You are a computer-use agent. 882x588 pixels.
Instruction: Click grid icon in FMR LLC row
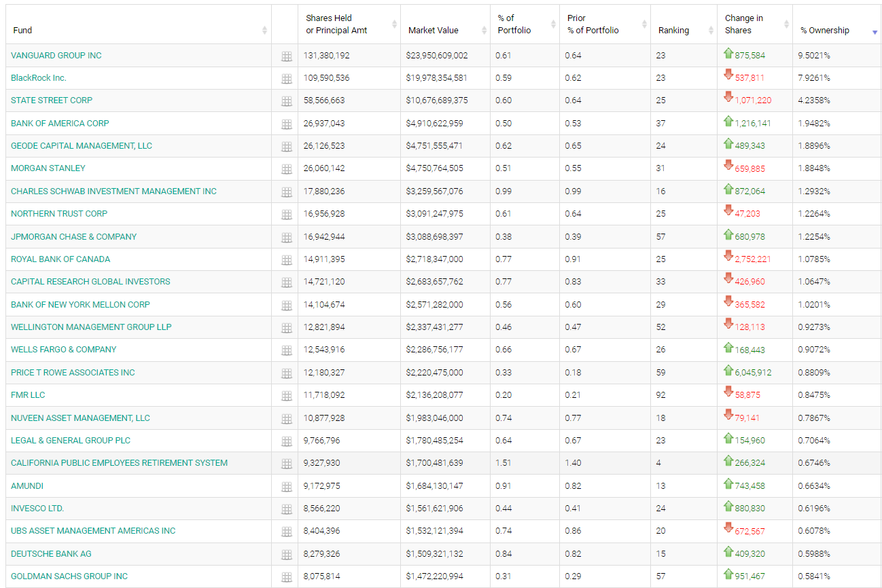286,396
